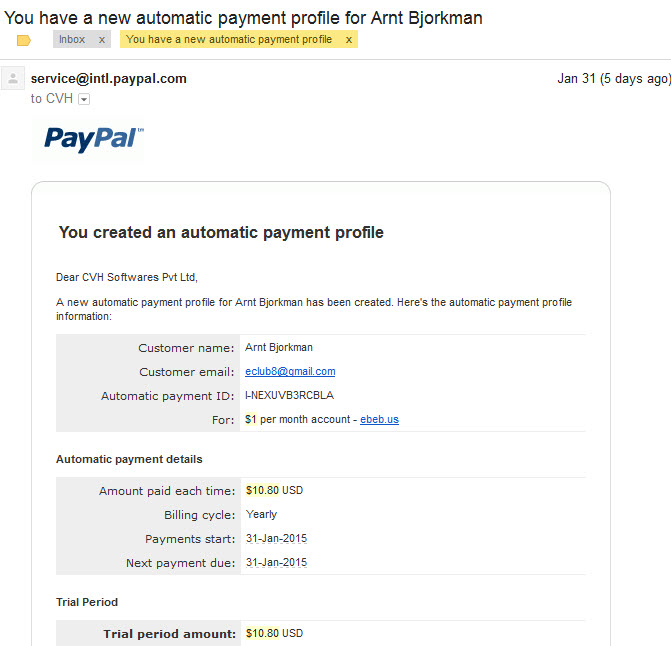Click the automatic payment ID I-NEXUVB3RCBLA

[x=289, y=396]
